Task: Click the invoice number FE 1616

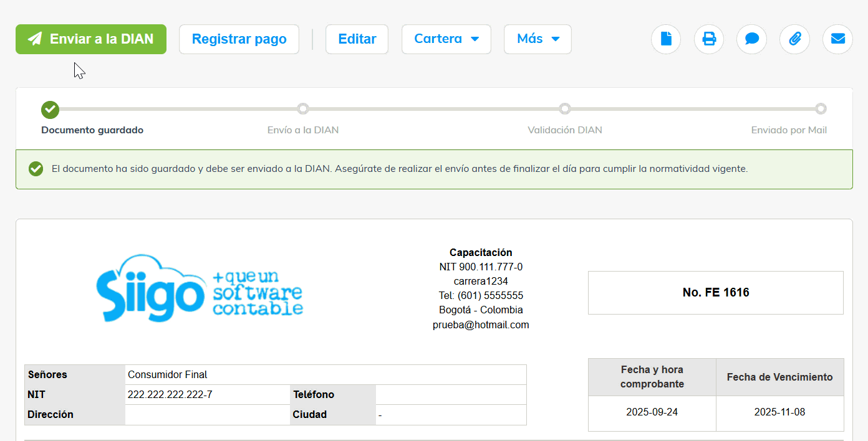Action: (x=716, y=293)
